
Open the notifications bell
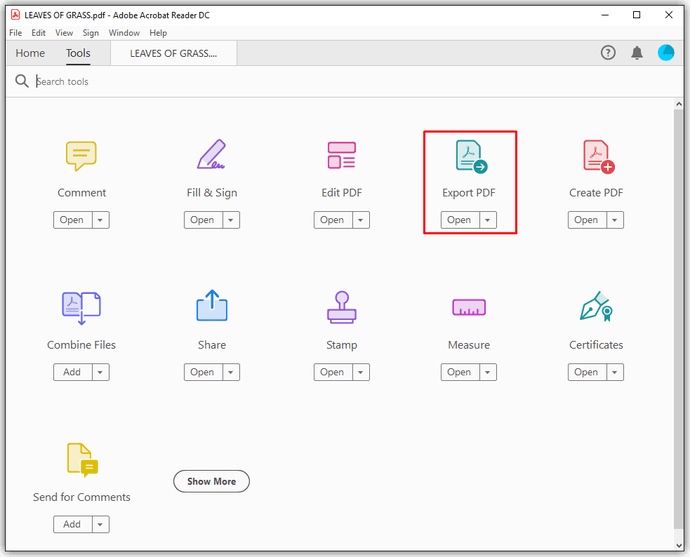[637, 53]
